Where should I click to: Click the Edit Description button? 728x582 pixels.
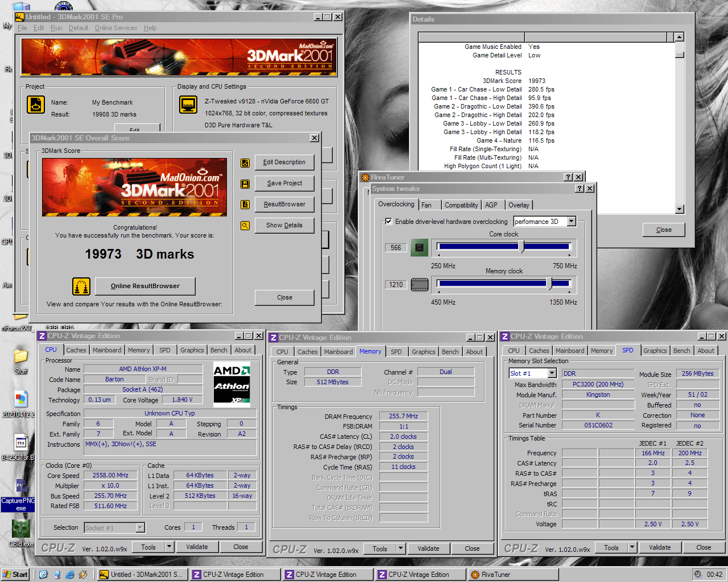click(x=284, y=163)
